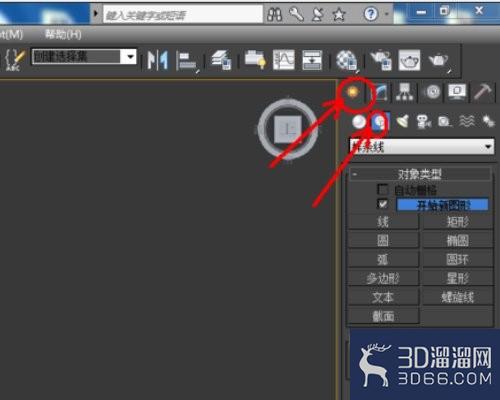Collapse the 对象类型 rollout
The height and width of the screenshot is (400, 500).
(x=420, y=174)
